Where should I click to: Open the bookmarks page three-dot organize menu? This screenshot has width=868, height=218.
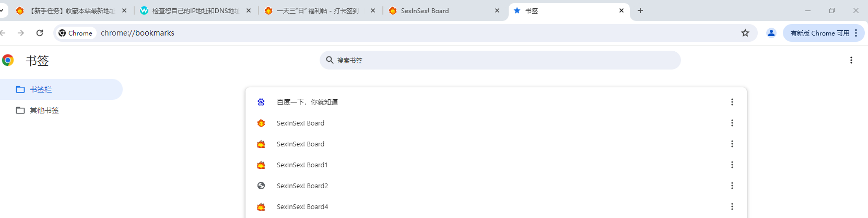[851, 60]
